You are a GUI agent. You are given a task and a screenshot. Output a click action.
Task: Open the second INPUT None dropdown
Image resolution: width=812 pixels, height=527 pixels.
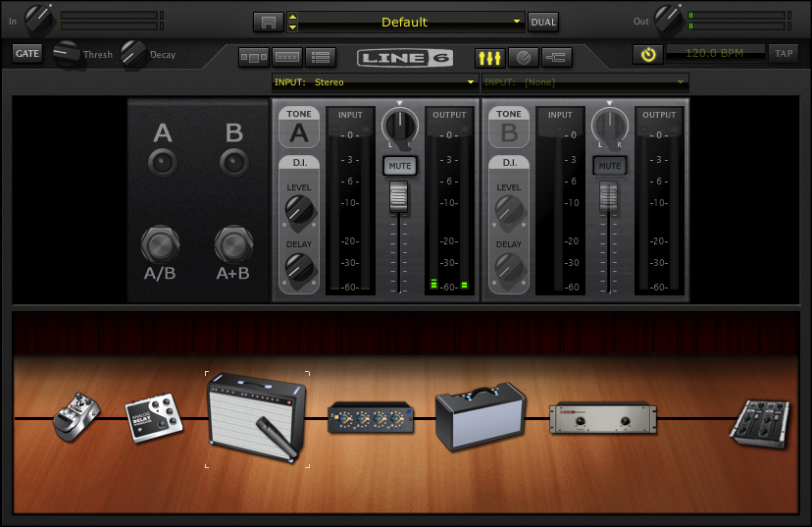coord(585,82)
